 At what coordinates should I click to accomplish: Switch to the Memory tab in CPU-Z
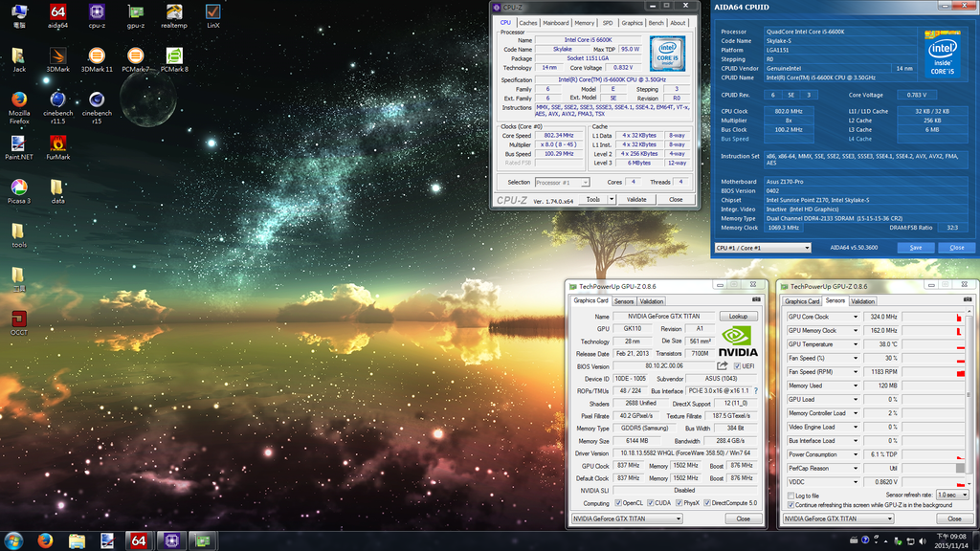(x=585, y=23)
